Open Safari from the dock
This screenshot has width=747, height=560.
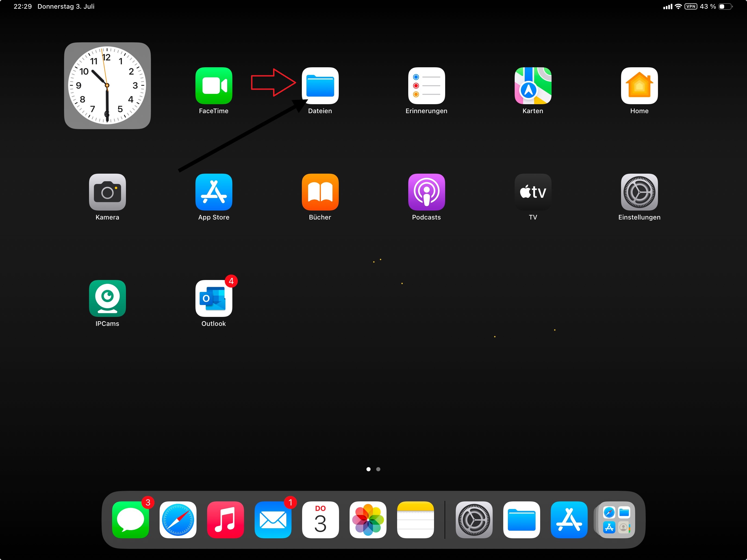pos(178,520)
